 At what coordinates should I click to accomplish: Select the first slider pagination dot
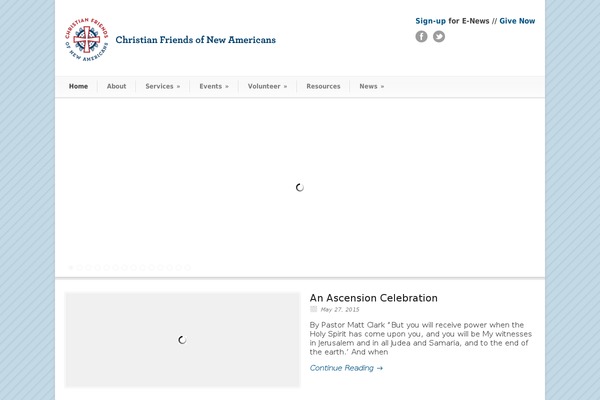[x=71, y=268]
